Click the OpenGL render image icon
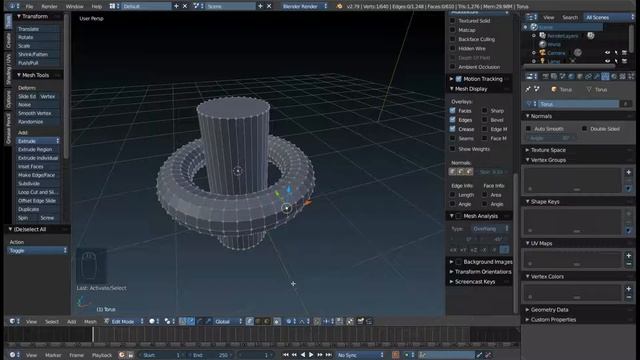This screenshot has height=360, width=640. [360, 321]
